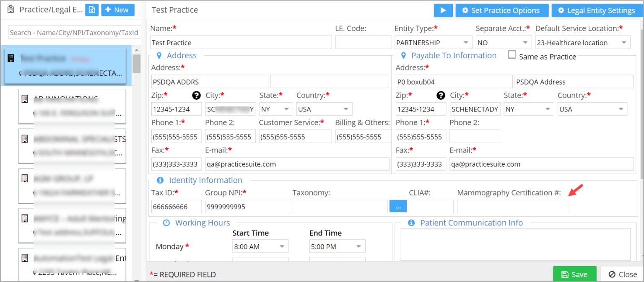
Task: Select AB Innovations entity in list
Action: point(72,106)
